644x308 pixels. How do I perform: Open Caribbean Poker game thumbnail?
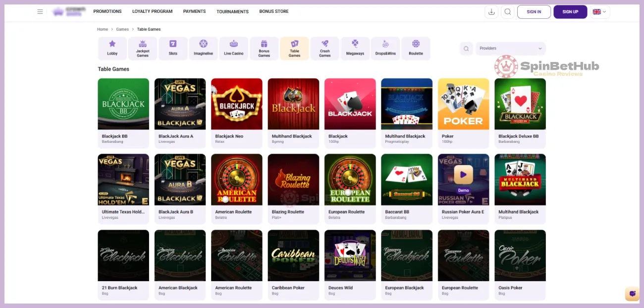[x=293, y=255]
